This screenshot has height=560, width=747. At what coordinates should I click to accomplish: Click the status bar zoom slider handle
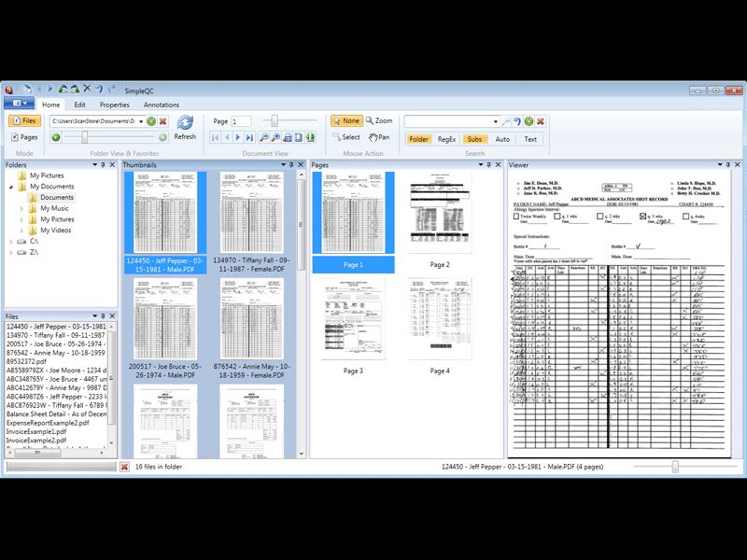tap(675, 467)
